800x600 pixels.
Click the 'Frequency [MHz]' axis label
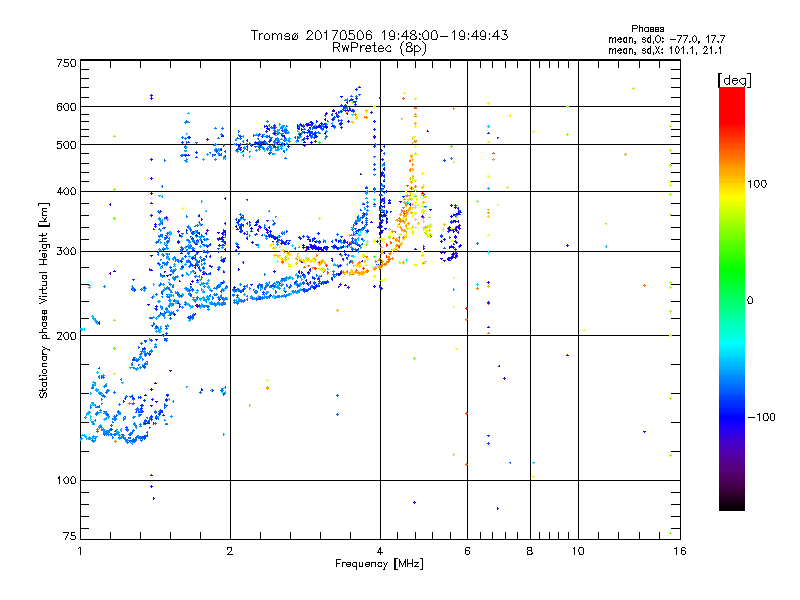click(x=379, y=564)
